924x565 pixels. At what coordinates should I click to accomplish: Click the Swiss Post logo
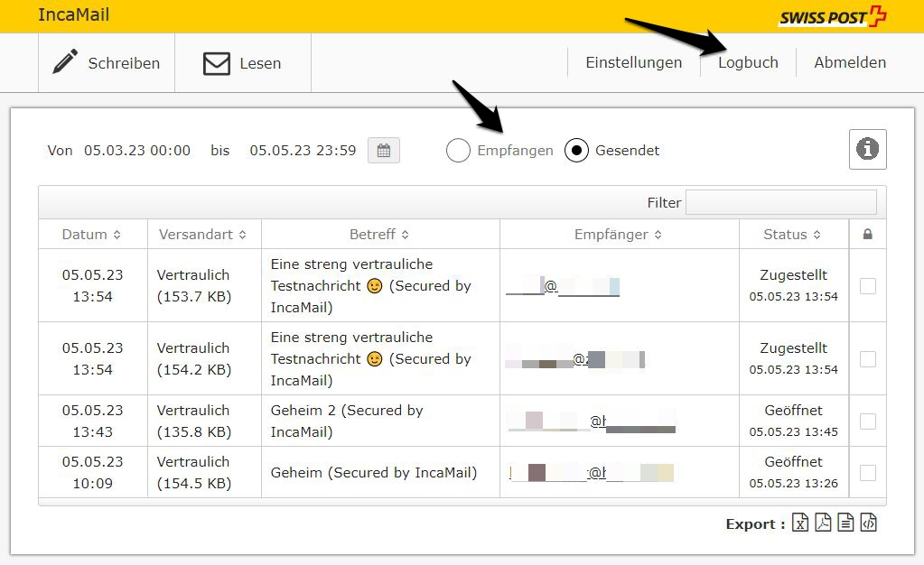point(833,16)
